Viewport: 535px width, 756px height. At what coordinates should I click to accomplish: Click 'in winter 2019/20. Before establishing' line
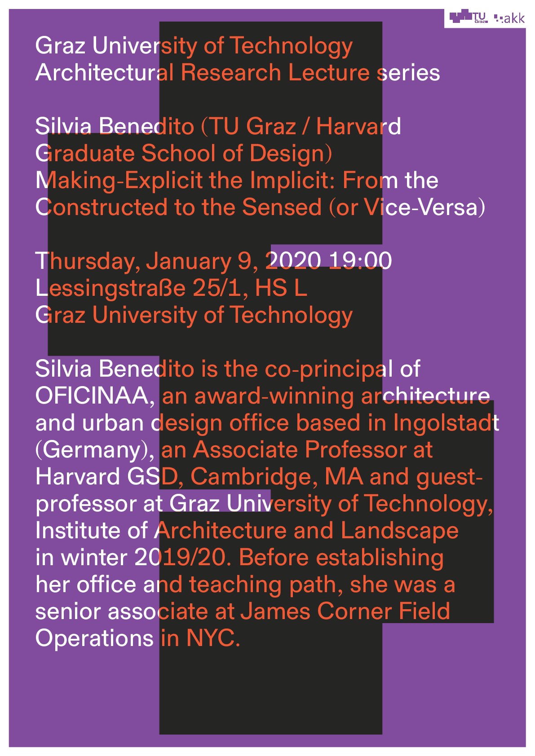[239, 558]
